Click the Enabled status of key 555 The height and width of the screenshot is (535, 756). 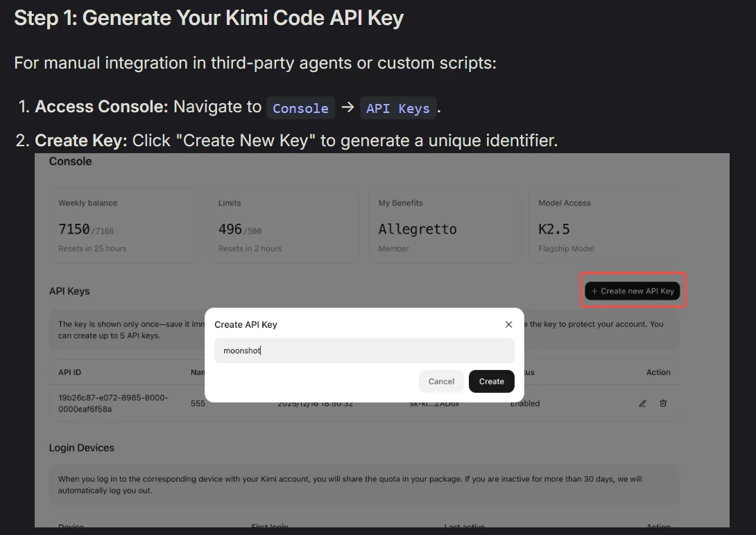click(525, 403)
